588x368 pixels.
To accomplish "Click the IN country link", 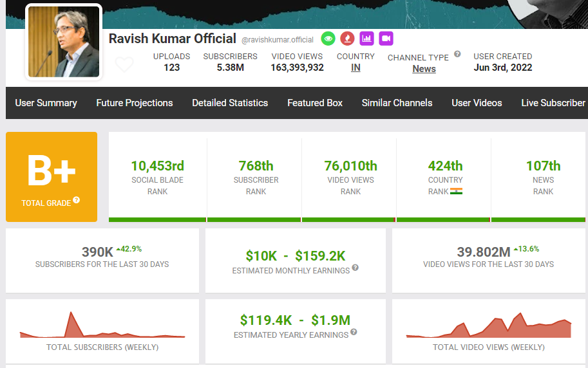I will [x=356, y=68].
